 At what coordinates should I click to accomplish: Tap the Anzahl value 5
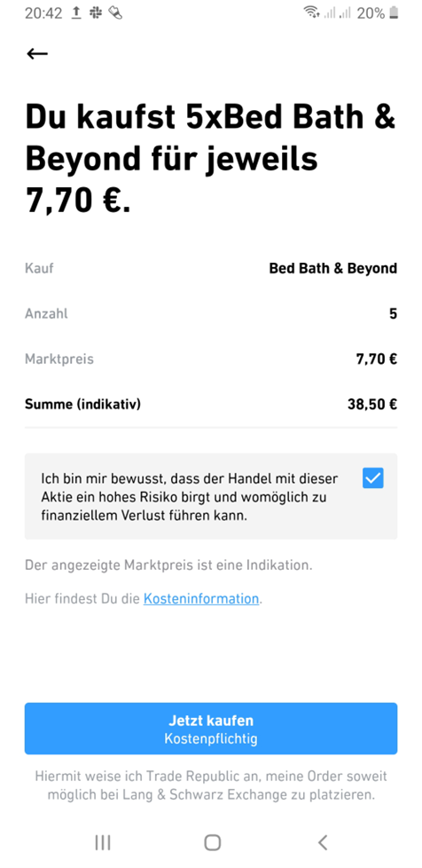pos(394,314)
